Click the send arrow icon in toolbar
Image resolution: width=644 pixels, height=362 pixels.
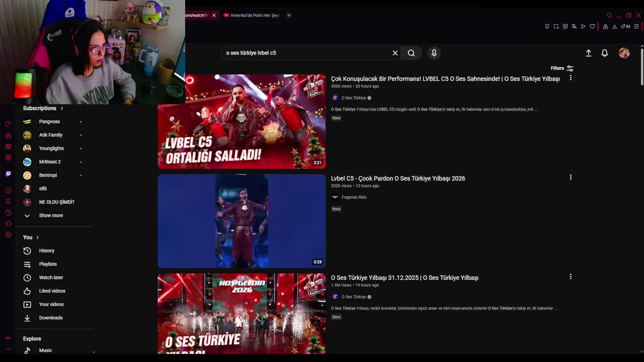583,27
